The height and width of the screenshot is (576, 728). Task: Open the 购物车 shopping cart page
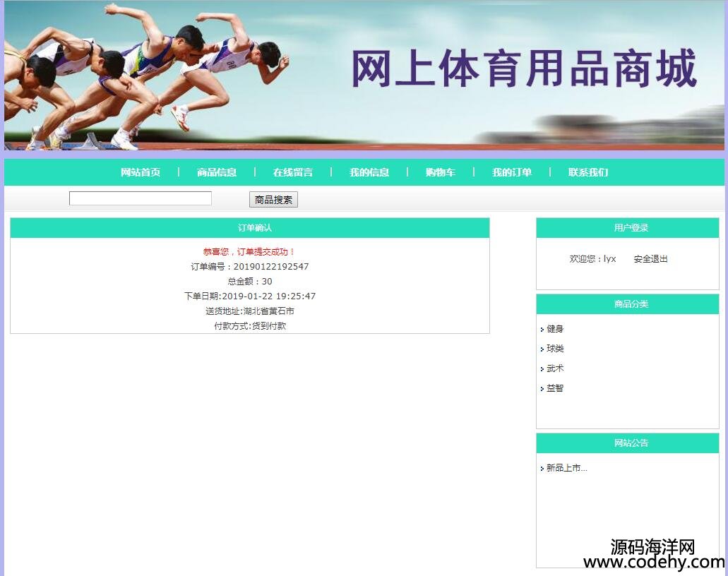[x=440, y=172]
